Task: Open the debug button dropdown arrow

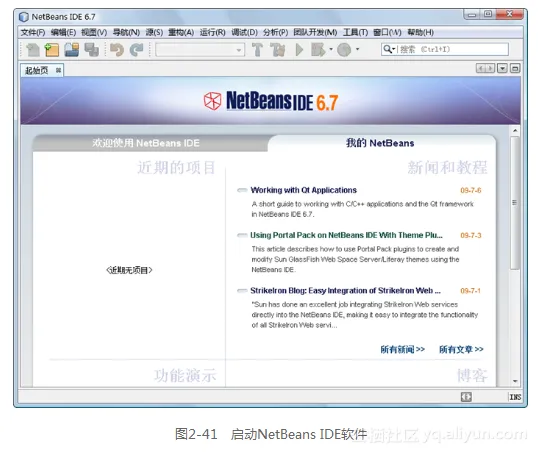Action: click(331, 49)
